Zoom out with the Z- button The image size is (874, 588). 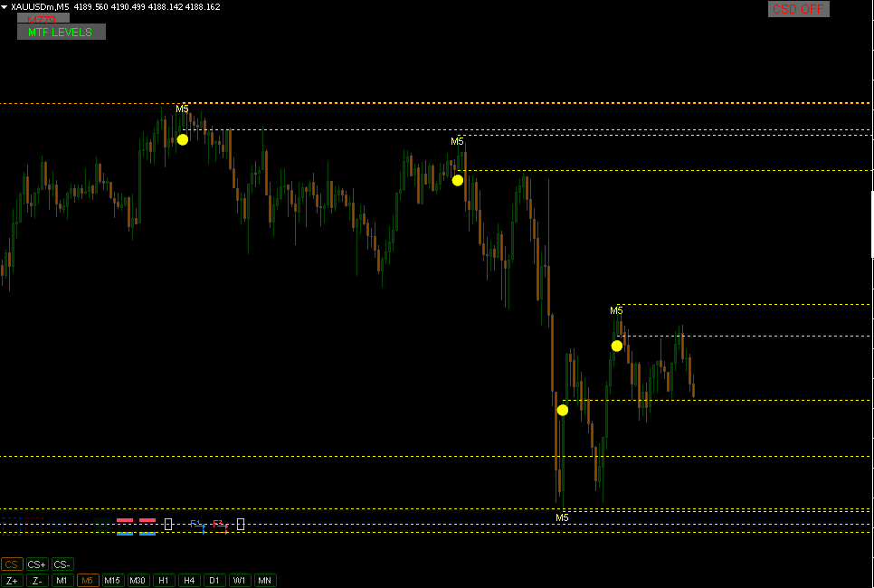pos(37,581)
